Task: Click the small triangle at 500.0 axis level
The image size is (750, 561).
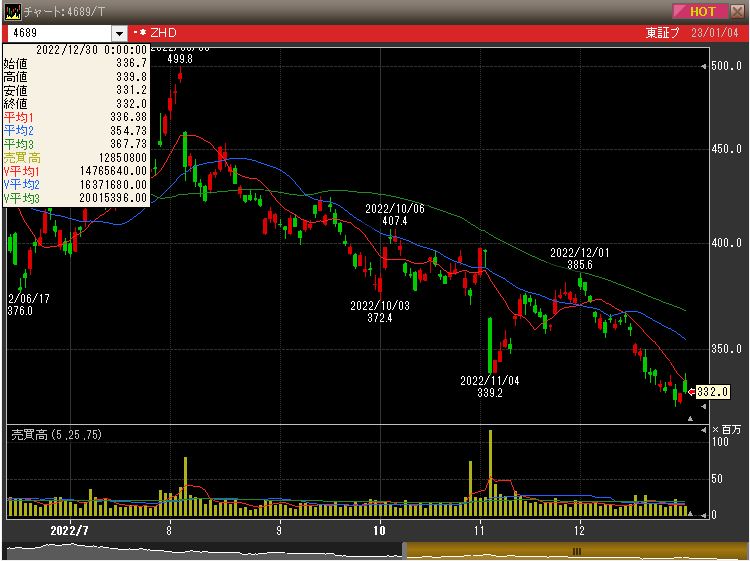Action: [x=703, y=66]
